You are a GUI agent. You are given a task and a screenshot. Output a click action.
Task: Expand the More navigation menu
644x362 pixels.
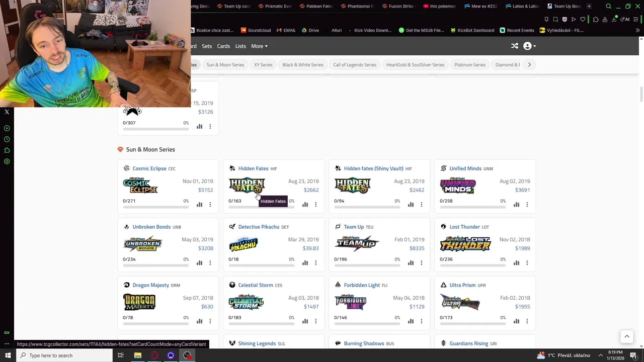pos(259,46)
